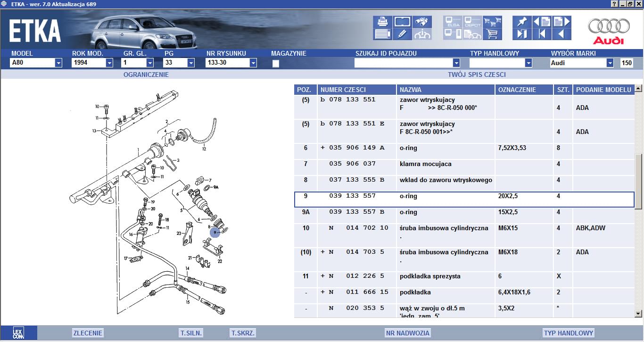Open the binoculars search tool

422,22
